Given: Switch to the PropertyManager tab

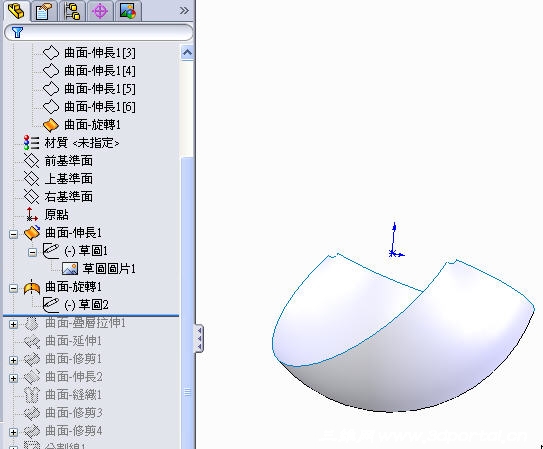Looking at the screenshot, I should (44, 11).
